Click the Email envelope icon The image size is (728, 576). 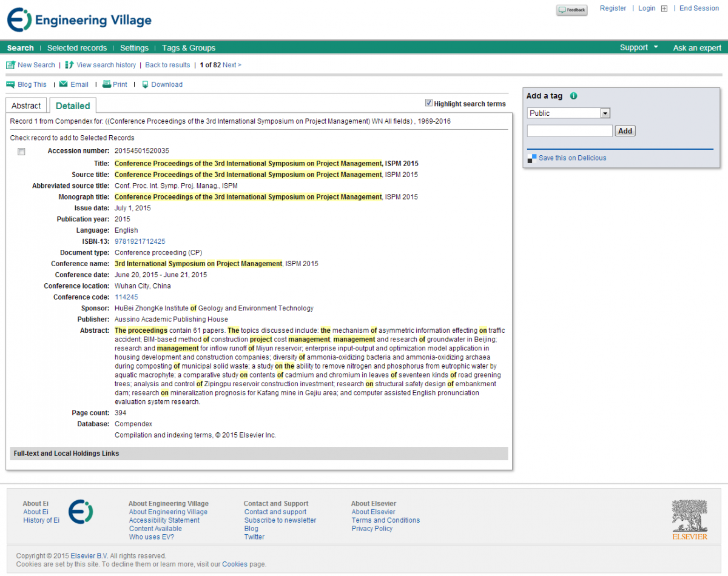[x=63, y=84]
